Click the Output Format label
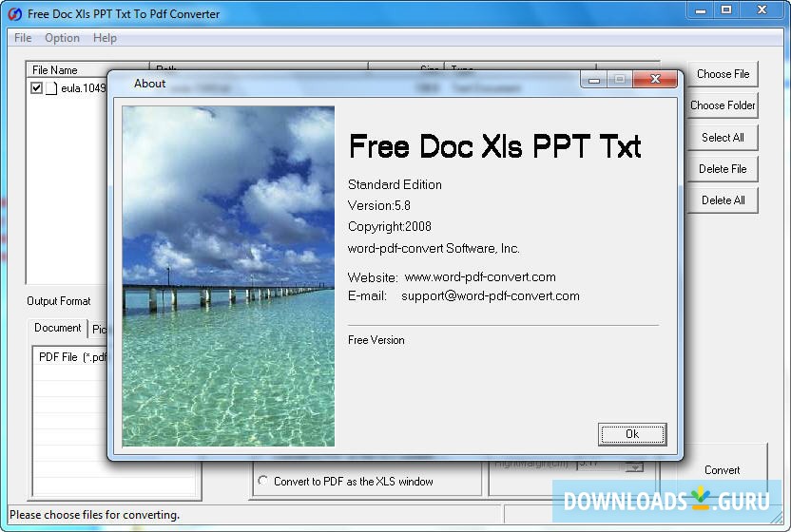Viewport: 791px width, 532px height. click(59, 301)
